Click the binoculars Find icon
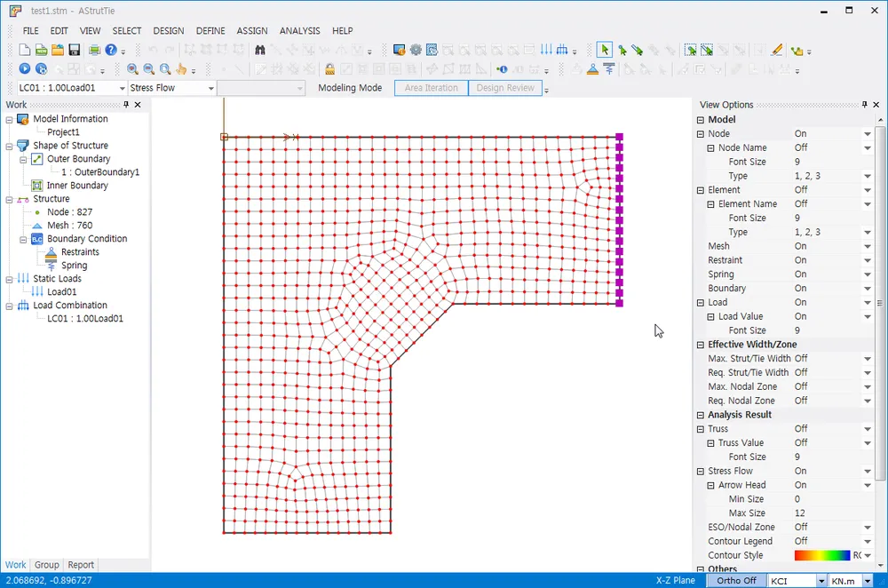The image size is (888, 588). point(260,51)
